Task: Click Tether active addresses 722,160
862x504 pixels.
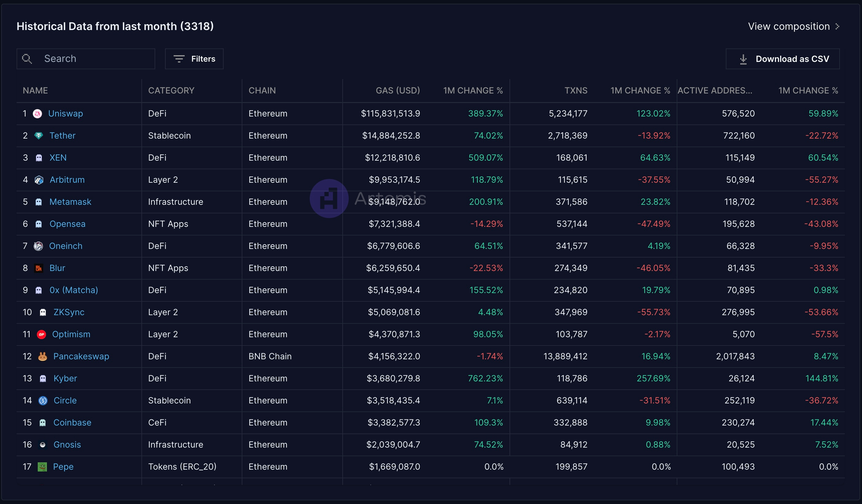Action: tap(739, 136)
